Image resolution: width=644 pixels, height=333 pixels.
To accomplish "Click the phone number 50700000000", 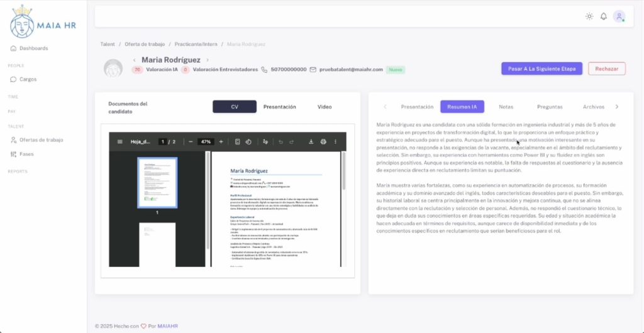I will pyautogui.click(x=289, y=70).
